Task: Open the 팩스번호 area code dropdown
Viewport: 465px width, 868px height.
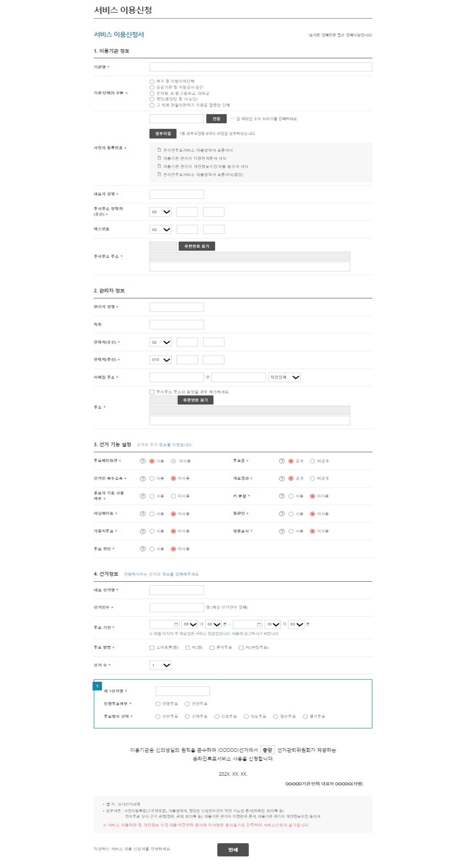Action: coord(160,230)
